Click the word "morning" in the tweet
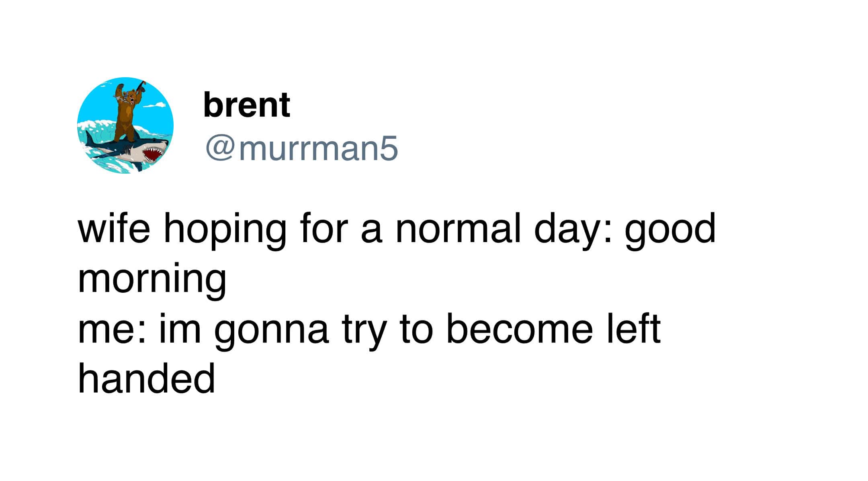This screenshot has width=868, height=481. click(x=152, y=280)
